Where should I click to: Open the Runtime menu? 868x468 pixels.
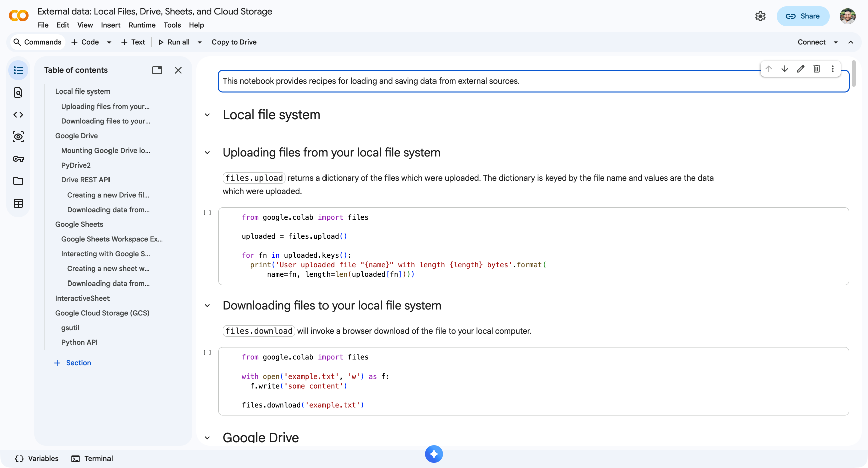click(142, 25)
